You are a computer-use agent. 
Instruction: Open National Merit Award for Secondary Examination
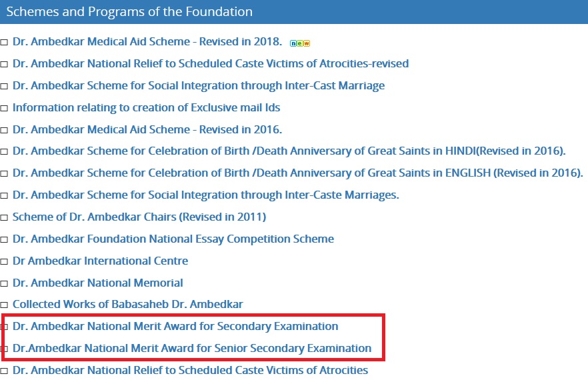[x=175, y=327]
